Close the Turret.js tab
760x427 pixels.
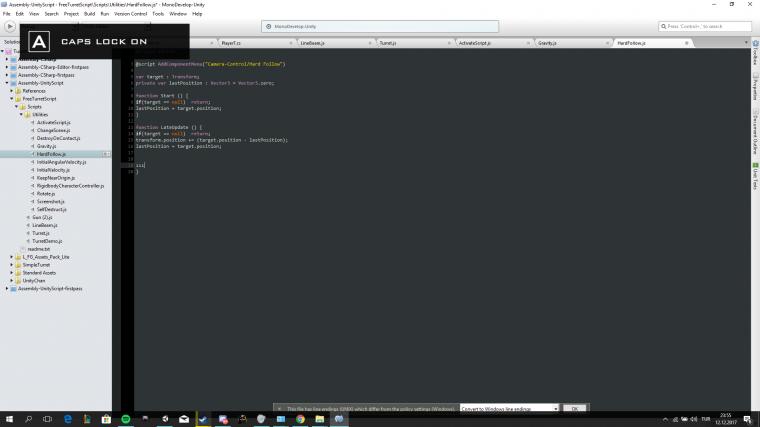pyautogui.click(x=449, y=43)
